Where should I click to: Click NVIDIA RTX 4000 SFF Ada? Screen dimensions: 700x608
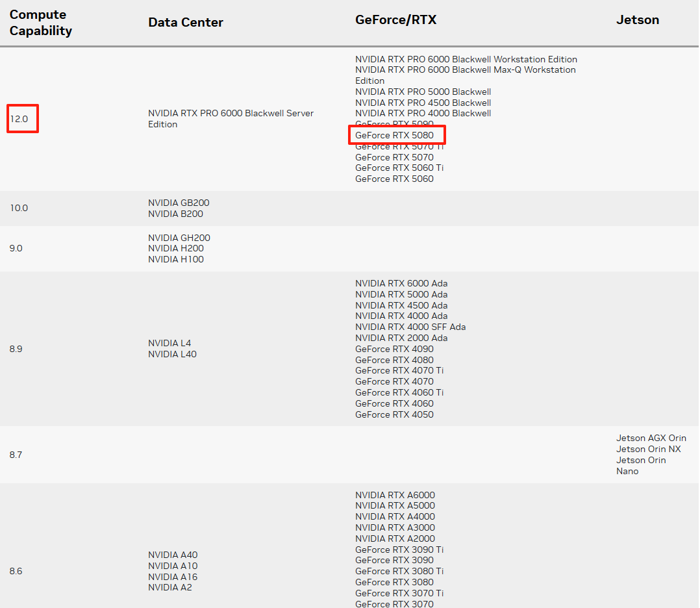[410, 327]
